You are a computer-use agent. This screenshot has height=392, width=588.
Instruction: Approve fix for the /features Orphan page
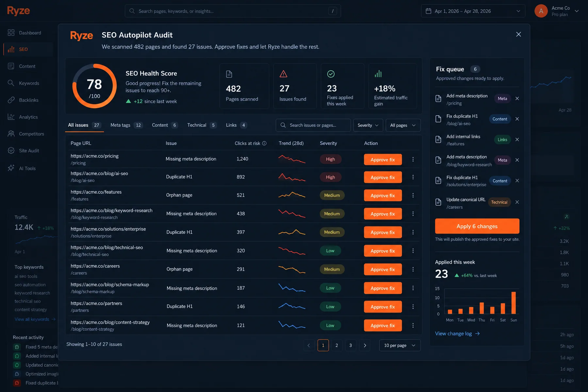pos(383,196)
